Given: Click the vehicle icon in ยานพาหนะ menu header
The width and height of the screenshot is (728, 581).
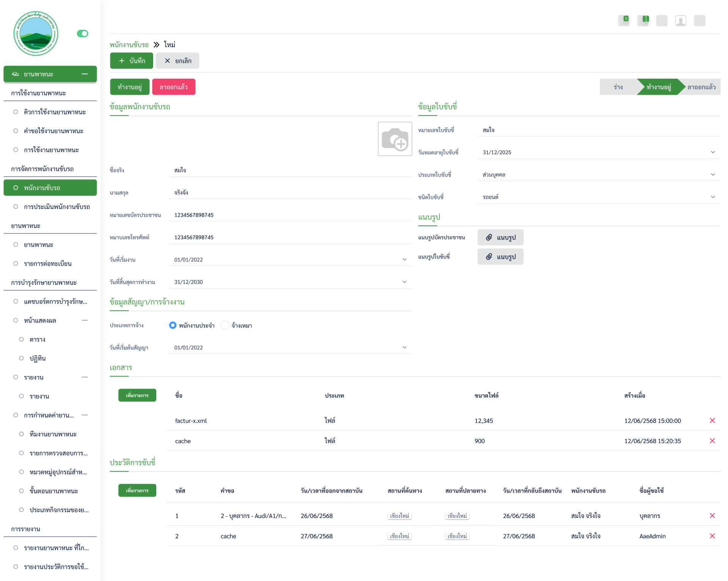Looking at the screenshot, I should click(x=16, y=74).
